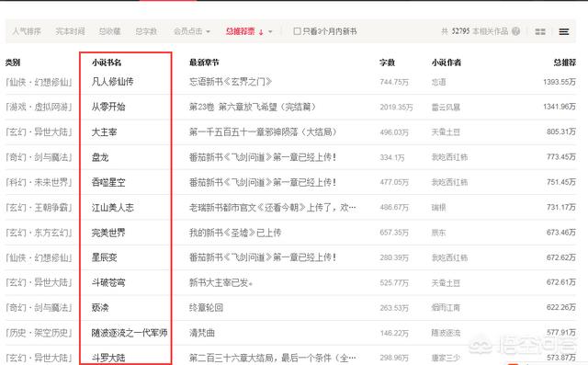Open author 烟雨江南 page
This screenshot has height=365, width=588.
(x=446, y=308)
